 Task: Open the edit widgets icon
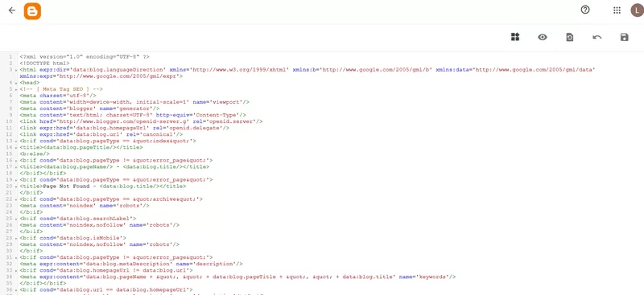[515, 37]
